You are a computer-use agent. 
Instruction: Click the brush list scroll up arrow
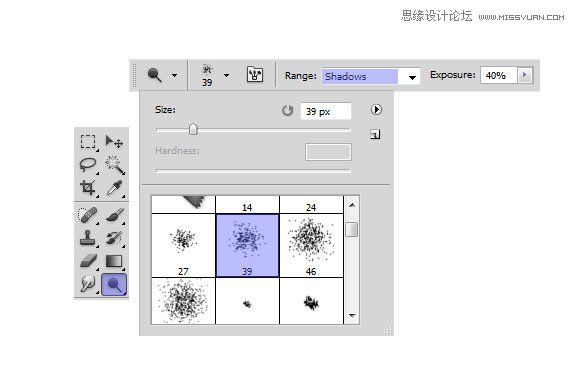click(x=352, y=205)
